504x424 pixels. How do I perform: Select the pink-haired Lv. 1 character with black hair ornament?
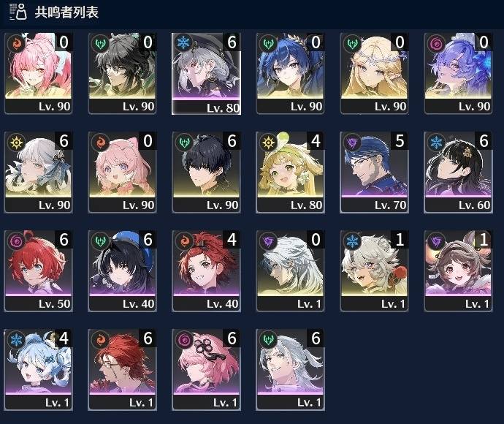[206, 370]
